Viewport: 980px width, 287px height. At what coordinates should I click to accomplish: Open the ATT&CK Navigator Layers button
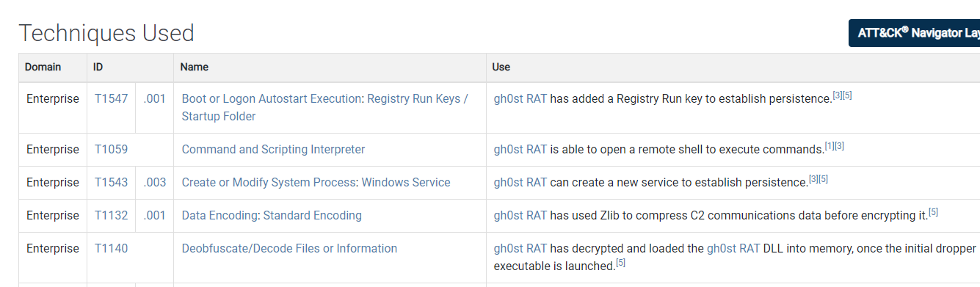pos(915,33)
